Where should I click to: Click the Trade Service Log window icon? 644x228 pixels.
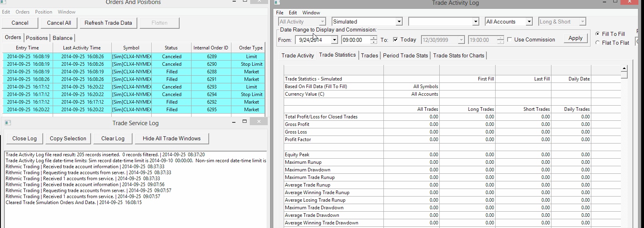point(8,123)
